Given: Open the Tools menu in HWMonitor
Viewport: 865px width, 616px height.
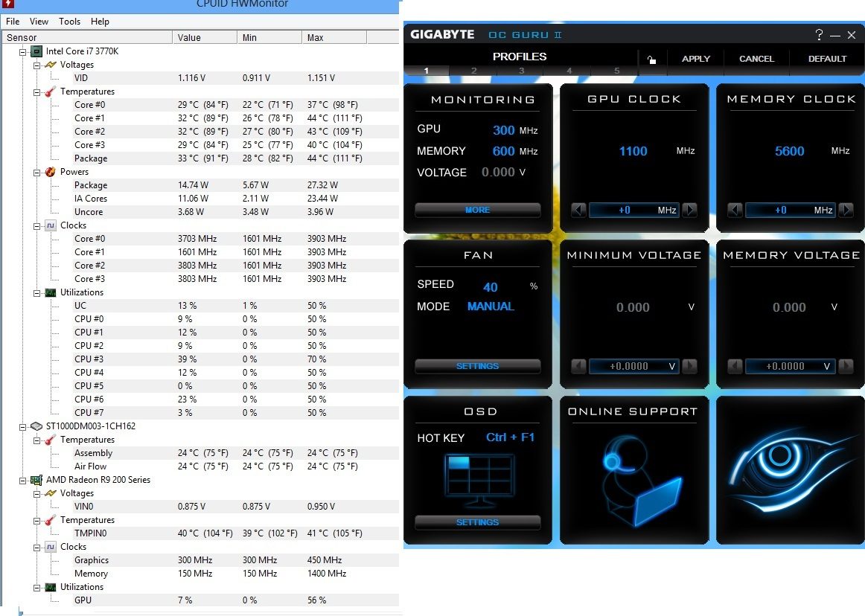Looking at the screenshot, I should (69, 22).
